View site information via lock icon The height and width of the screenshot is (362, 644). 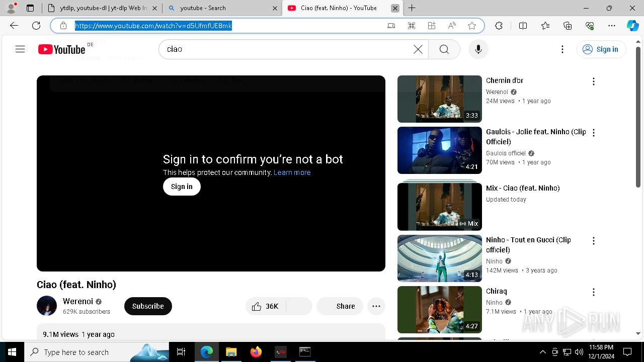(x=63, y=26)
